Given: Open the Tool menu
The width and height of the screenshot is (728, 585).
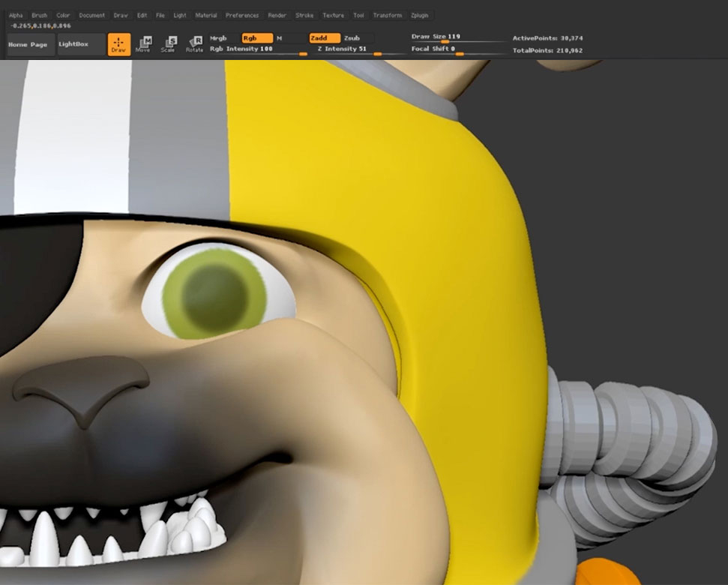Looking at the screenshot, I should (359, 15).
